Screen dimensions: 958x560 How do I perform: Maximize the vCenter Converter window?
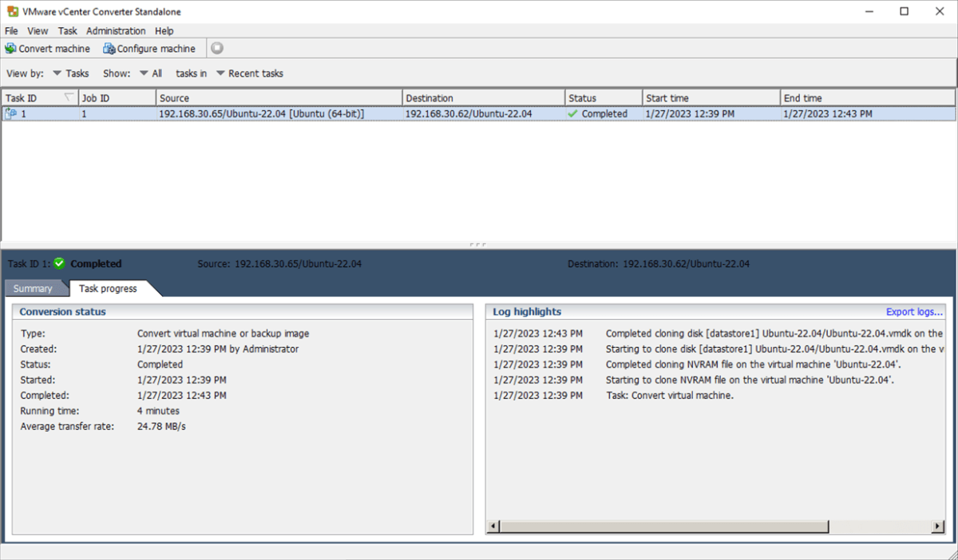[x=904, y=11]
